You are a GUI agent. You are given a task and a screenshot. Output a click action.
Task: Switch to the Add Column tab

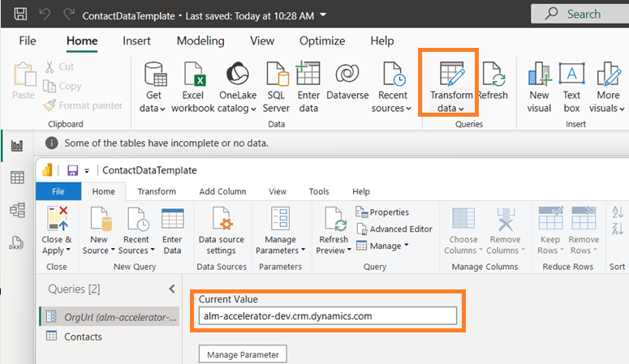tap(222, 191)
